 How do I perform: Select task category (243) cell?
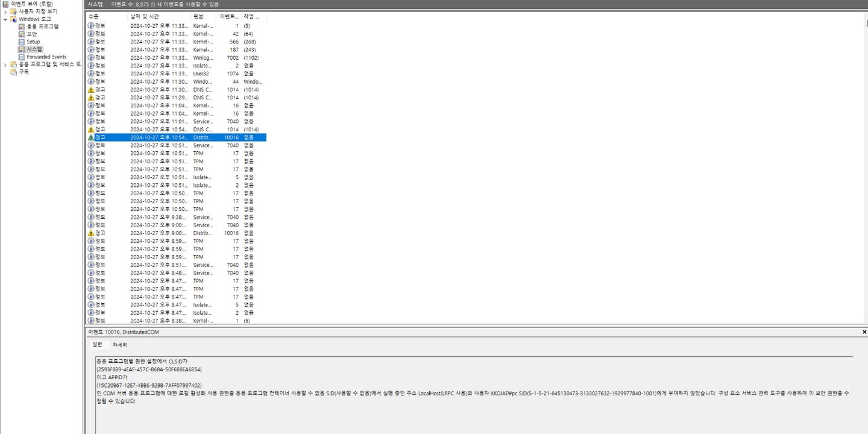(x=250, y=49)
